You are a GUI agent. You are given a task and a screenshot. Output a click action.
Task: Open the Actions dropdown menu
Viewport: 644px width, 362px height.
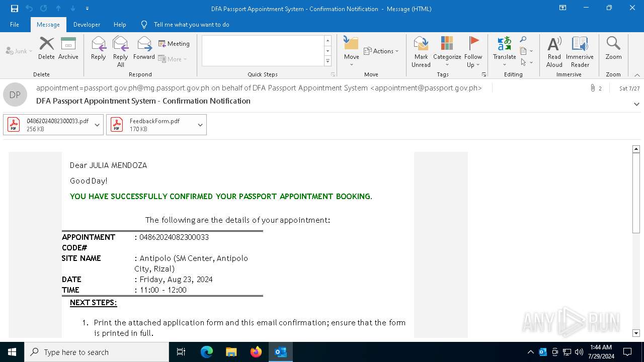click(x=381, y=51)
